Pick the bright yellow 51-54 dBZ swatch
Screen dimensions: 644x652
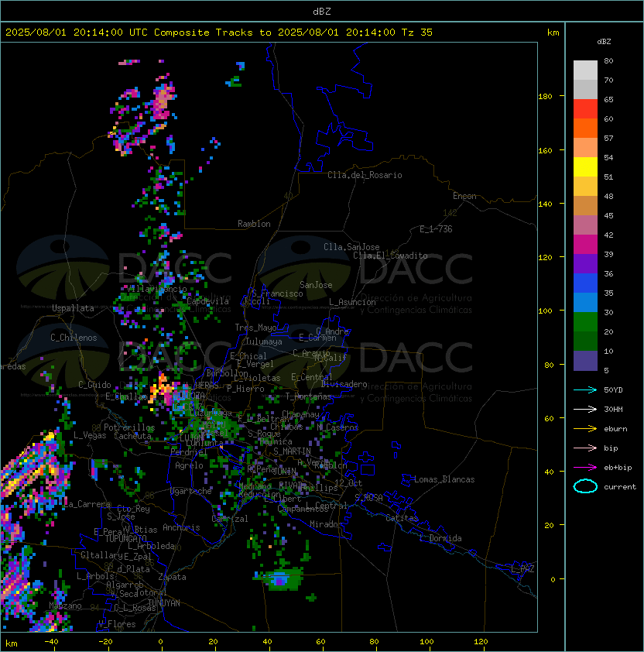point(585,166)
